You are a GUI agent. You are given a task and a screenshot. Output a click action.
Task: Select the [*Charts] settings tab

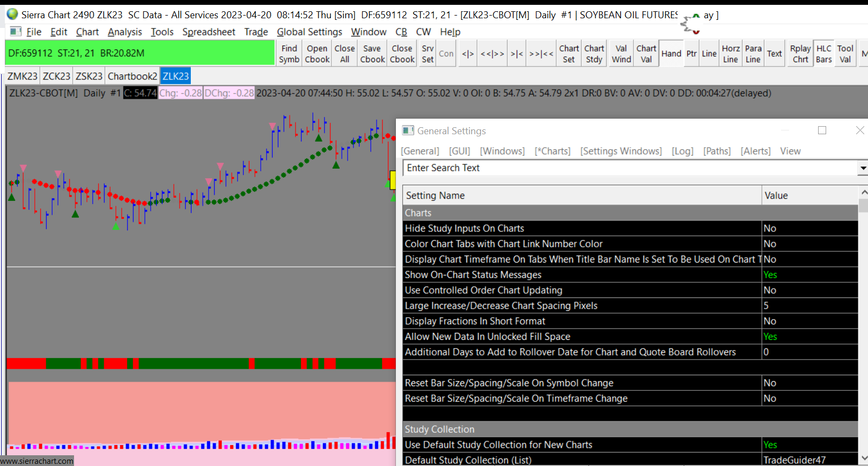[553, 151]
